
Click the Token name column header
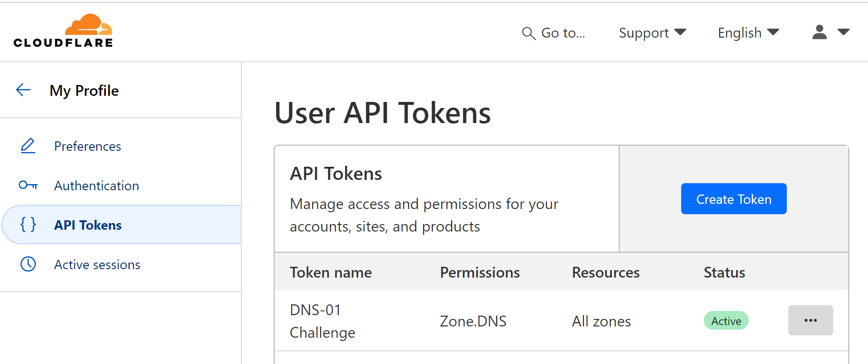point(331,272)
